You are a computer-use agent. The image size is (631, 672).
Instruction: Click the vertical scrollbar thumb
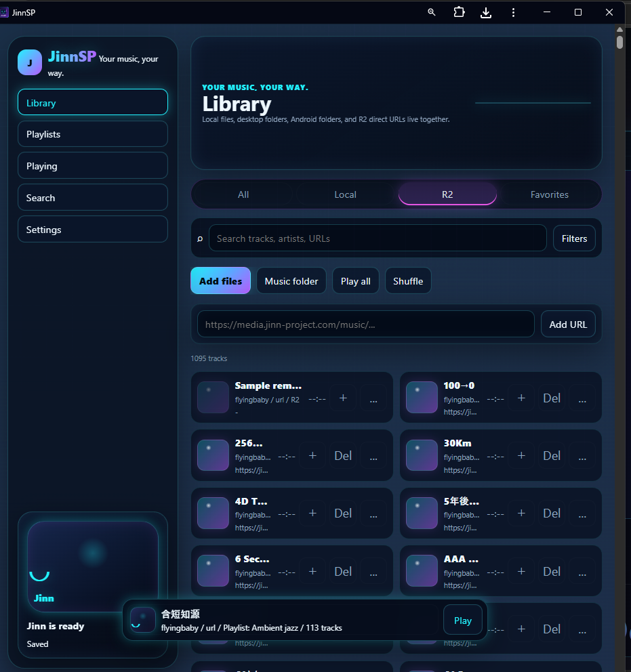(x=619, y=42)
